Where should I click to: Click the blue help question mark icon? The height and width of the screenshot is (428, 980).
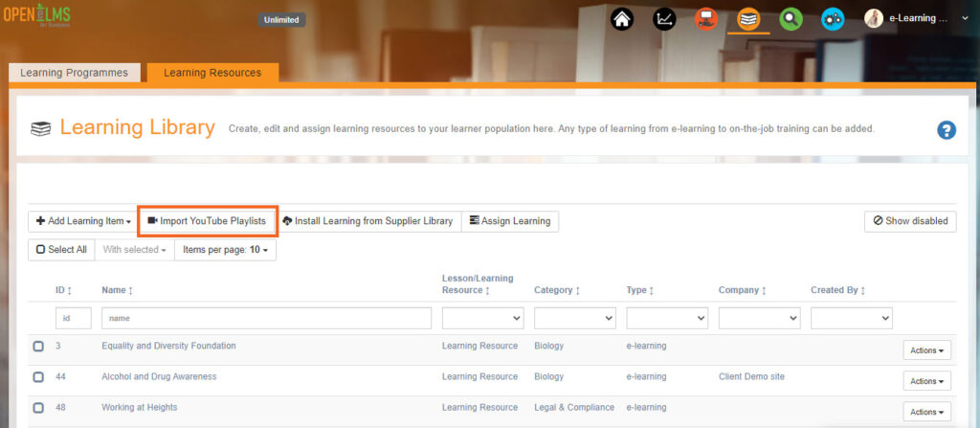tap(946, 130)
